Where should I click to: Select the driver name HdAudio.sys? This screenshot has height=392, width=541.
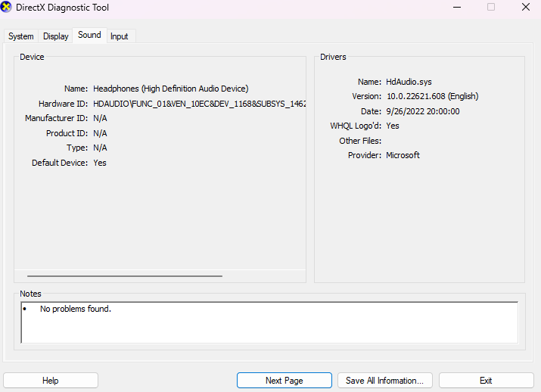click(x=409, y=82)
